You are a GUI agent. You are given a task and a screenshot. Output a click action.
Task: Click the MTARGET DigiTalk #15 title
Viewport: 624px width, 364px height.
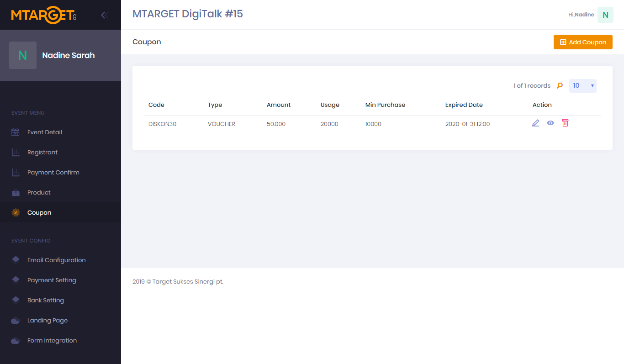[x=188, y=14]
